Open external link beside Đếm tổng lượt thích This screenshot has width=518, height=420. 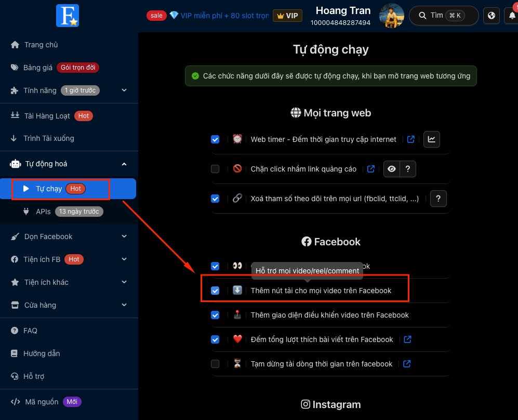407,339
